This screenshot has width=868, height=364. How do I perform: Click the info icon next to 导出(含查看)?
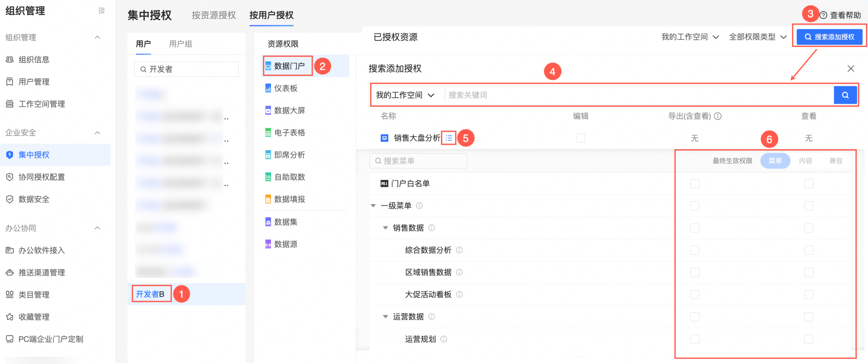pos(718,116)
